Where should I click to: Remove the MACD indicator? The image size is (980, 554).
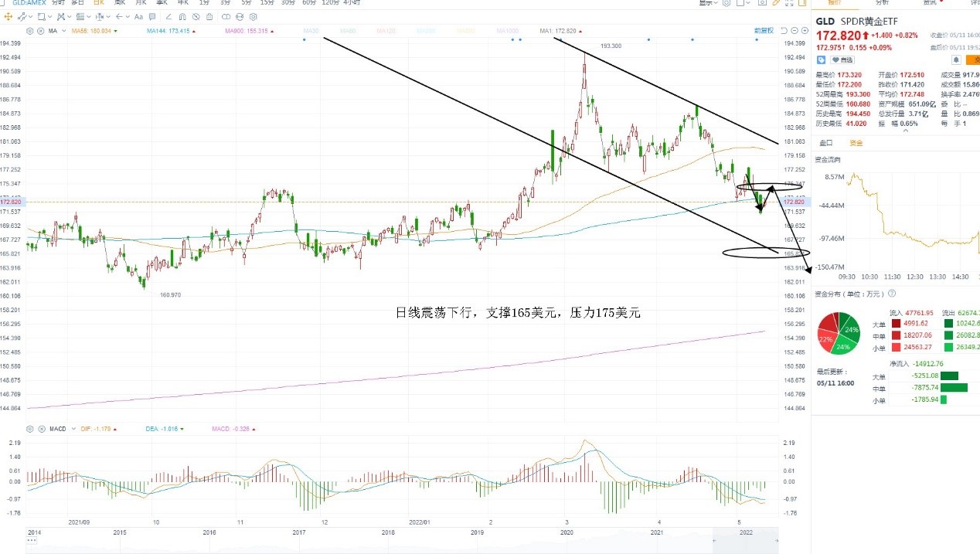(x=42, y=429)
